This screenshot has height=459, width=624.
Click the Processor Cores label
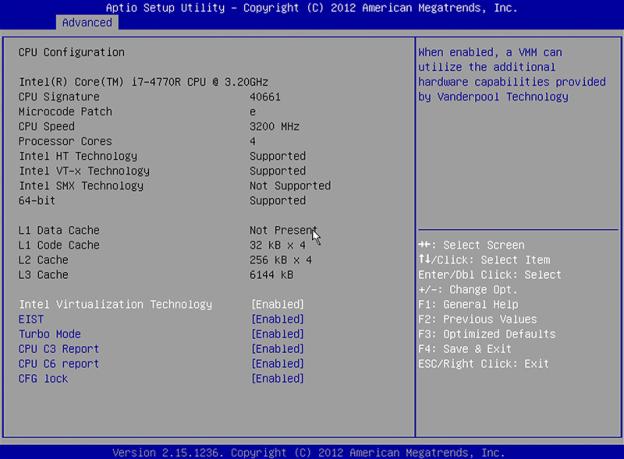coord(65,141)
